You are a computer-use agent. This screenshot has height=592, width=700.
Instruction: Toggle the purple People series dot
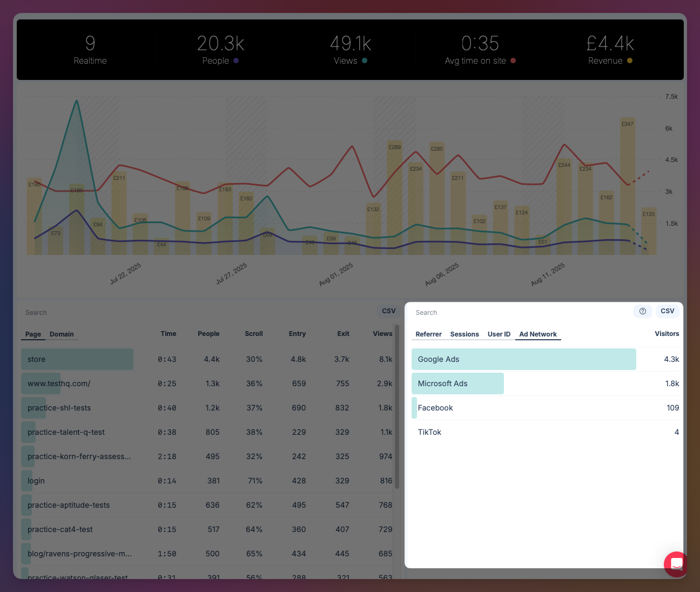click(x=236, y=60)
